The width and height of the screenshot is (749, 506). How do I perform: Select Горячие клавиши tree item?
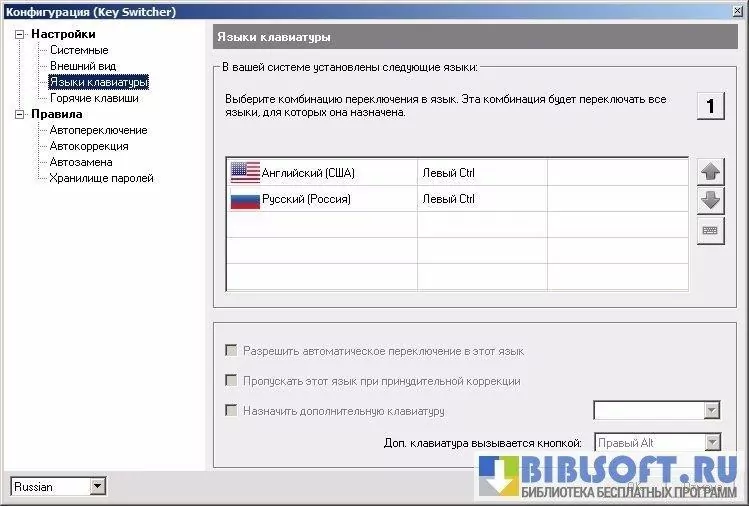point(94,98)
